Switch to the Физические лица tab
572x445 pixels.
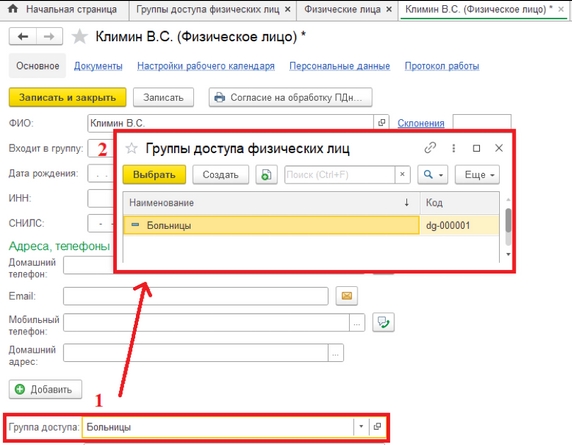click(x=343, y=9)
